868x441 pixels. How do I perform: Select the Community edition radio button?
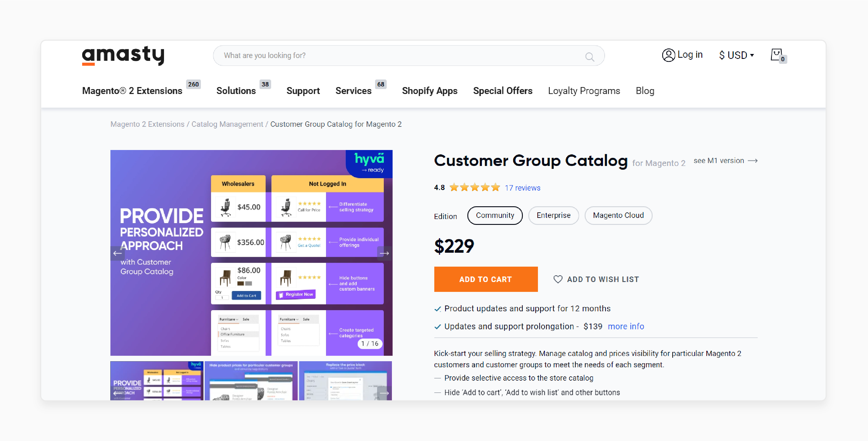coord(494,216)
